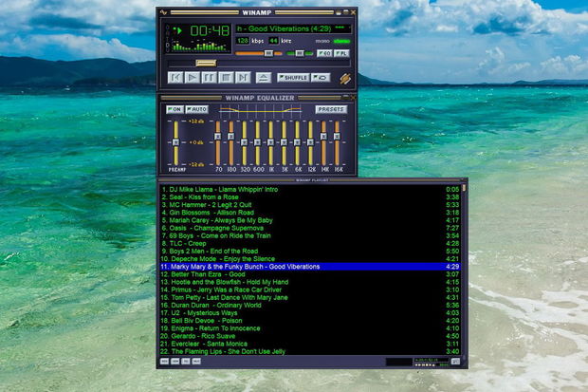Open the equalizer PRESETS menu
Image resolution: width=588 pixels, height=392 pixels.
[x=331, y=109]
